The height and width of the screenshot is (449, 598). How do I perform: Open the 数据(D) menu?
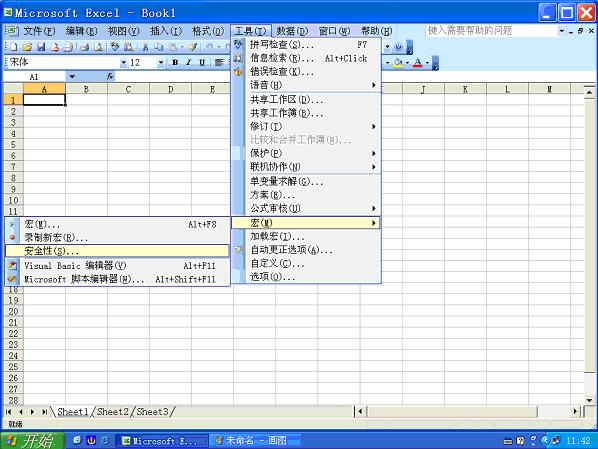click(292, 31)
